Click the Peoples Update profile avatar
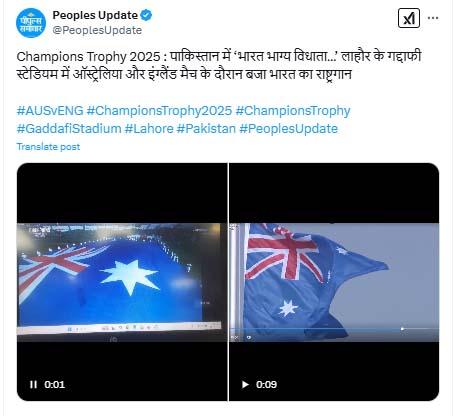Screen dimensions: 454x416 [31, 23]
